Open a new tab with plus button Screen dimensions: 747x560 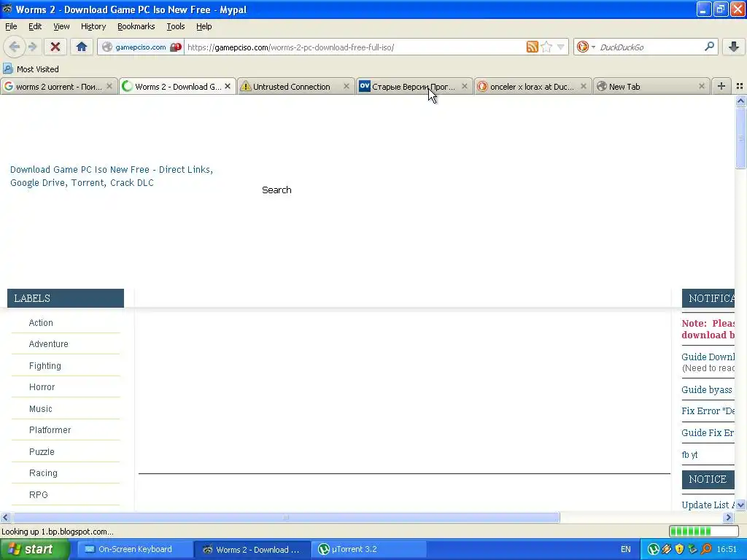pyautogui.click(x=721, y=86)
